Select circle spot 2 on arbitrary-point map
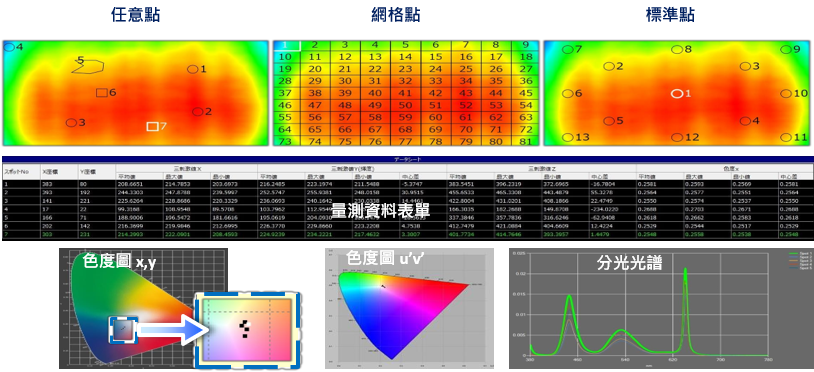814x372 pixels. coord(197,112)
